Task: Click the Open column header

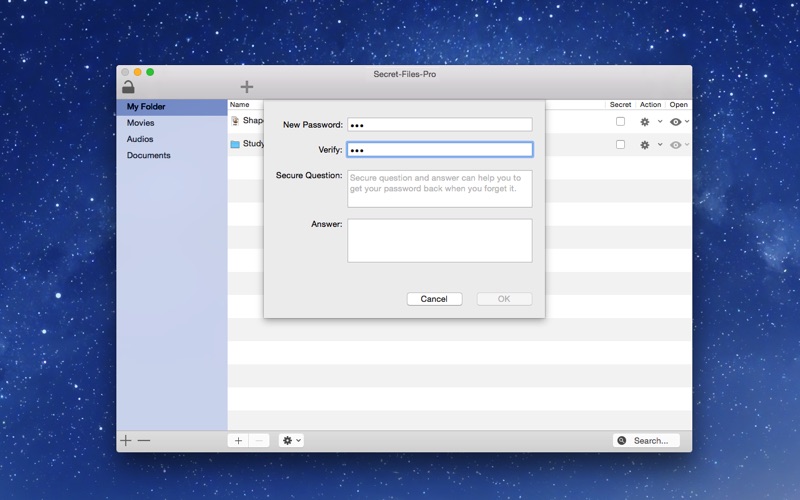Action: [679, 105]
